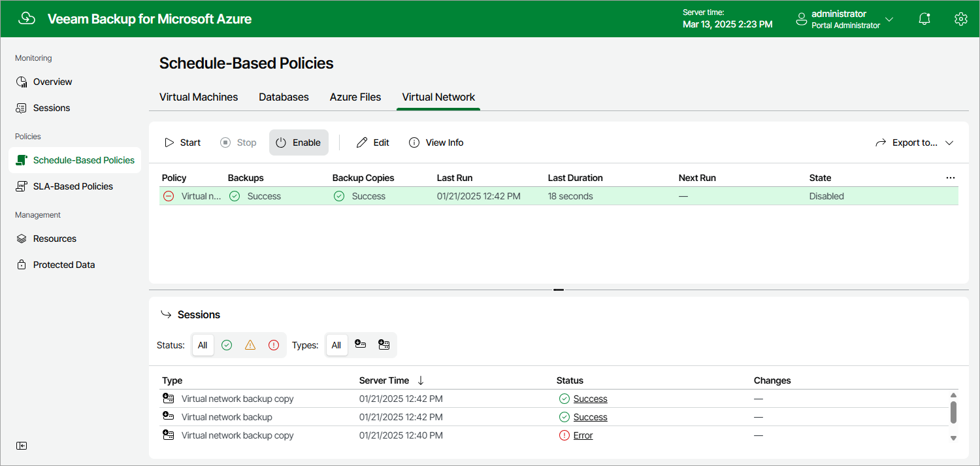
Task: Open the 12:42 PM backup copy Success link
Action: 591,399
